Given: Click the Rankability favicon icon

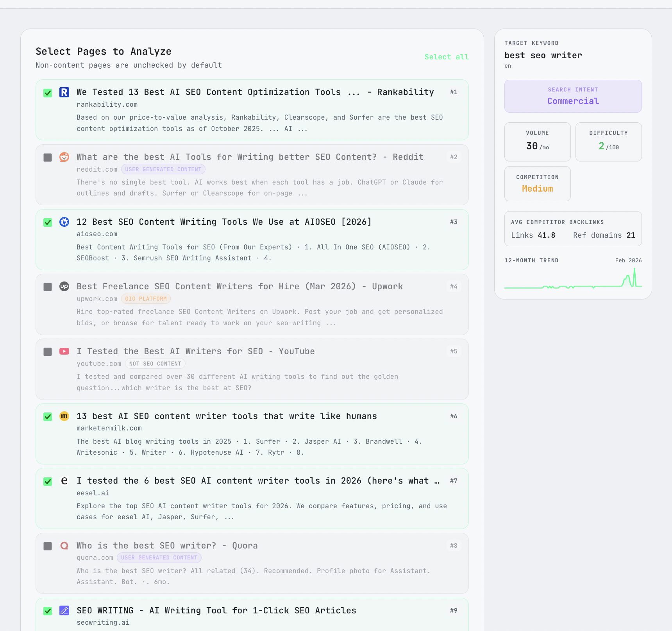Looking at the screenshot, I should 64,92.
